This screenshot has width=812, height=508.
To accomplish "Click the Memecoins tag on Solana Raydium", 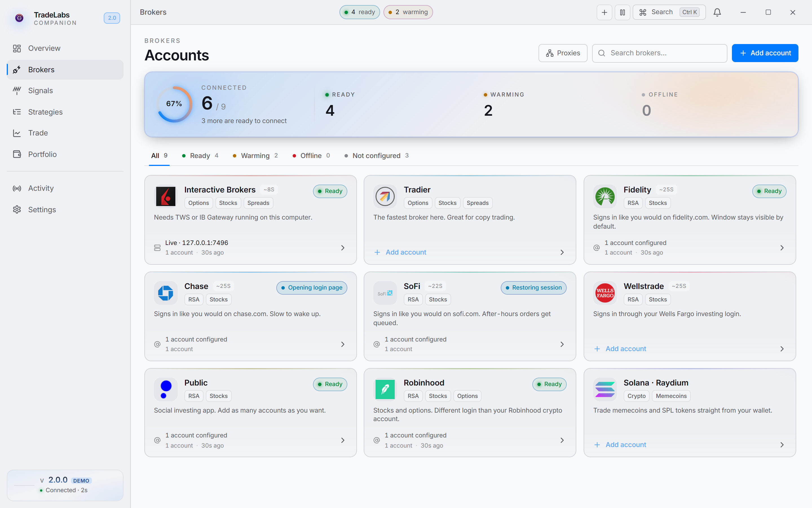I will [x=671, y=396].
